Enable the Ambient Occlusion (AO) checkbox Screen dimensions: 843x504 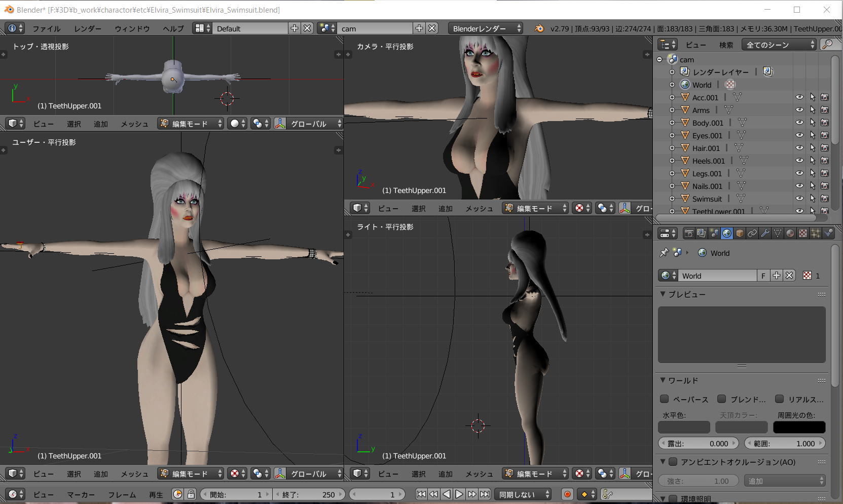(x=673, y=462)
